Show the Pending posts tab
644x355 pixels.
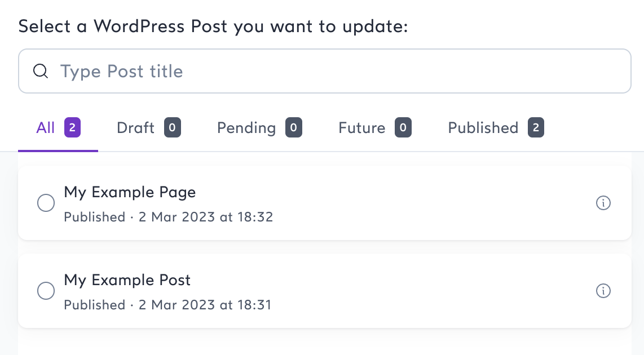(x=246, y=128)
